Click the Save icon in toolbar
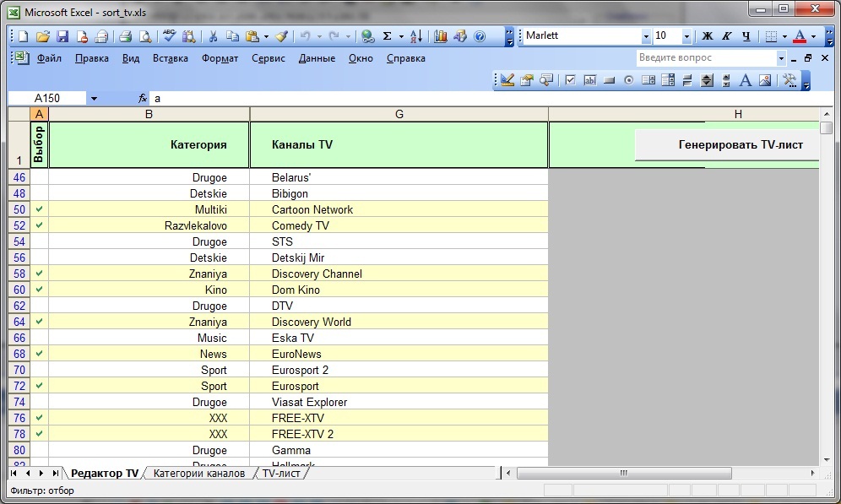This screenshot has height=504, width=841. (x=62, y=36)
